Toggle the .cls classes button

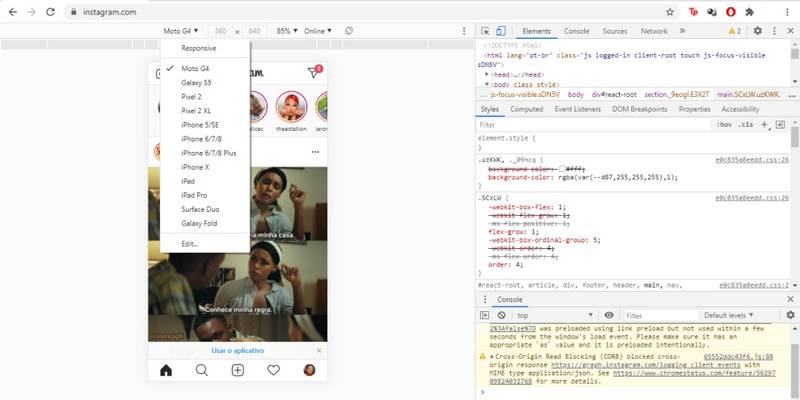pyautogui.click(x=745, y=125)
